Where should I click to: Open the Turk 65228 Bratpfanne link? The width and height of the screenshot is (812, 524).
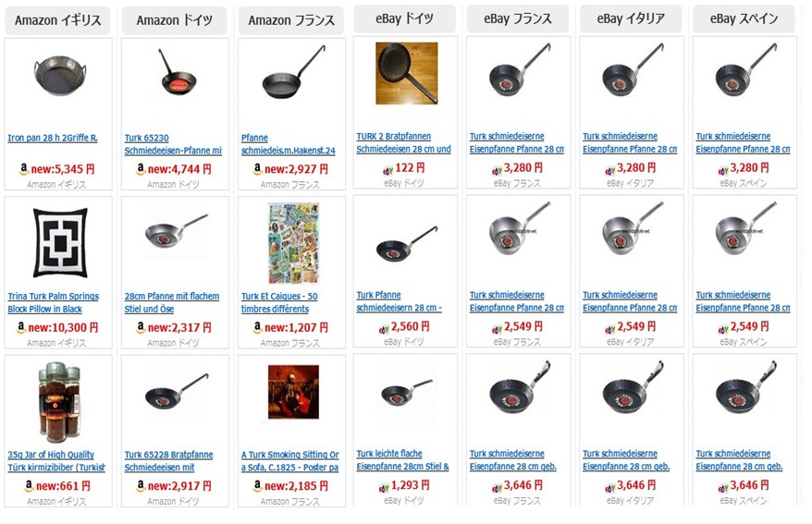[169, 461]
